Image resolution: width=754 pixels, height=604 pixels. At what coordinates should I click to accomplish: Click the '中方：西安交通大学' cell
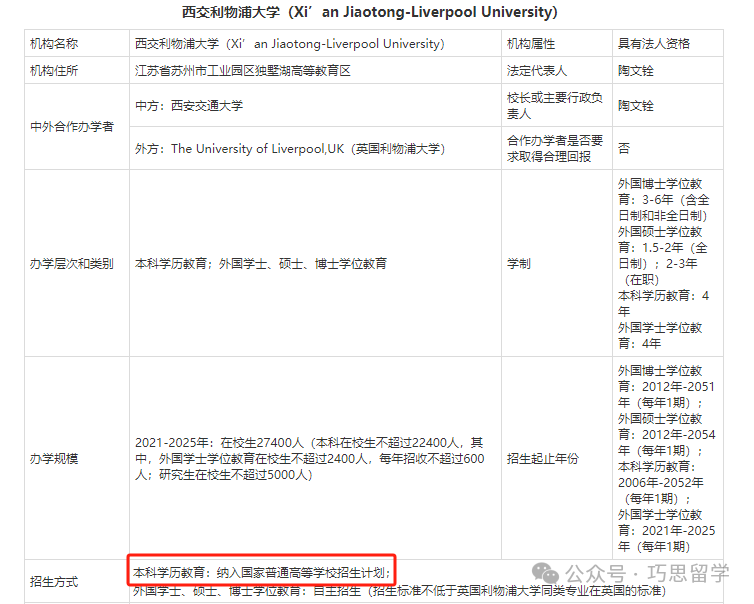(x=315, y=105)
